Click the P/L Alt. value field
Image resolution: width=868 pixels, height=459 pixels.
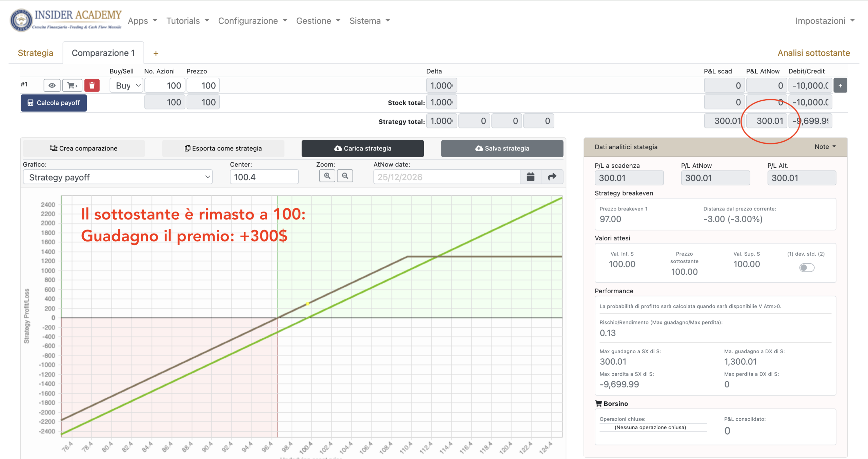pos(802,178)
